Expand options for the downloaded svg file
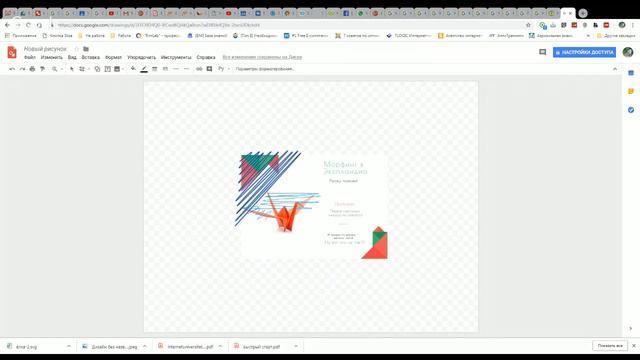 (69, 347)
